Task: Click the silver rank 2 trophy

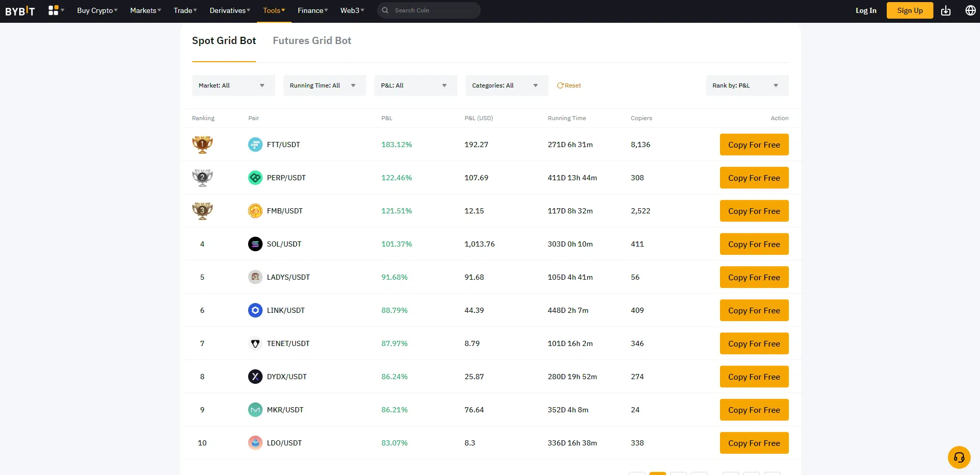Action: pos(203,178)
